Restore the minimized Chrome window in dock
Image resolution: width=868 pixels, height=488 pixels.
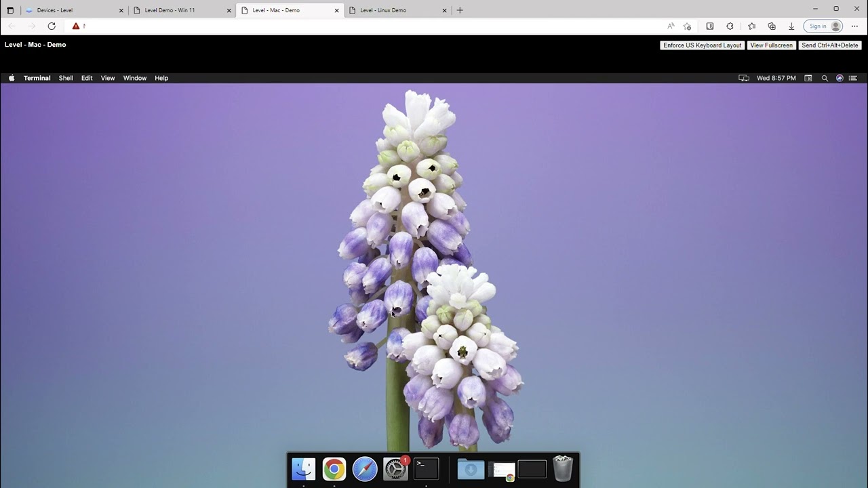tap(502, 471)
